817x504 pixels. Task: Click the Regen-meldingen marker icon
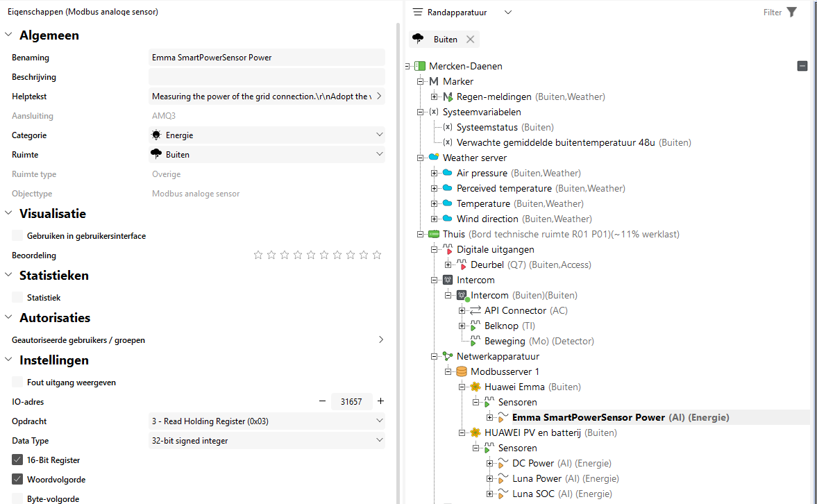point(448,97)
